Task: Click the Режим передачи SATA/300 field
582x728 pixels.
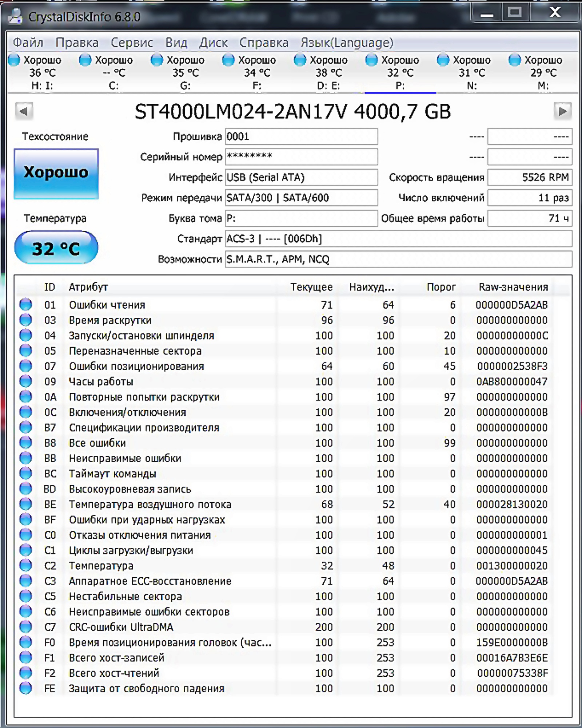Action: 301,198
